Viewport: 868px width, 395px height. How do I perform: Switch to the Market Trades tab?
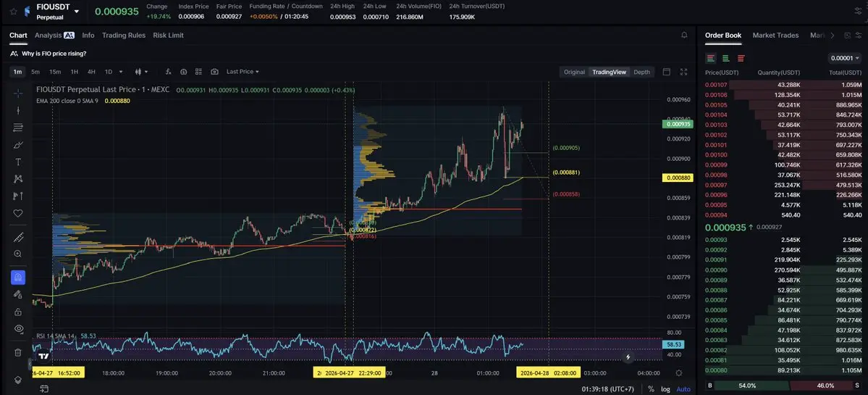tap(775, 36)
